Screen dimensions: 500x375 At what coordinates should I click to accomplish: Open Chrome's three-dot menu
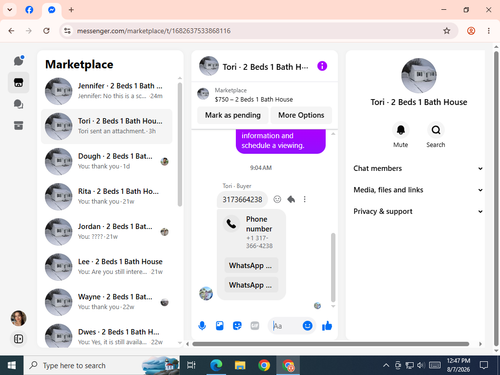[x=489, y=31]
